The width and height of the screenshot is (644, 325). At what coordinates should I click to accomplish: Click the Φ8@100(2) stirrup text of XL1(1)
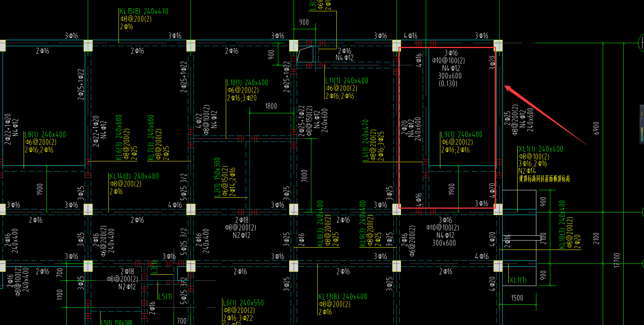[x=534, y=156]
